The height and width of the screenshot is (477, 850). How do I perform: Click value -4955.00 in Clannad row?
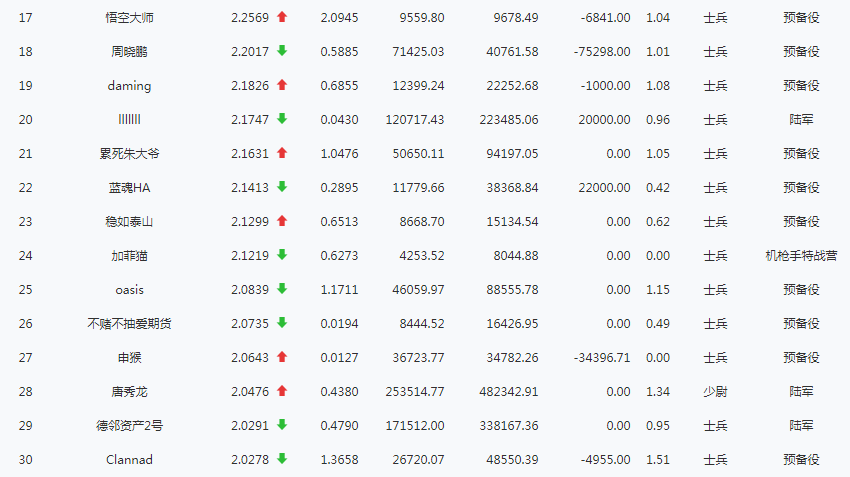[x=606, y=460]
